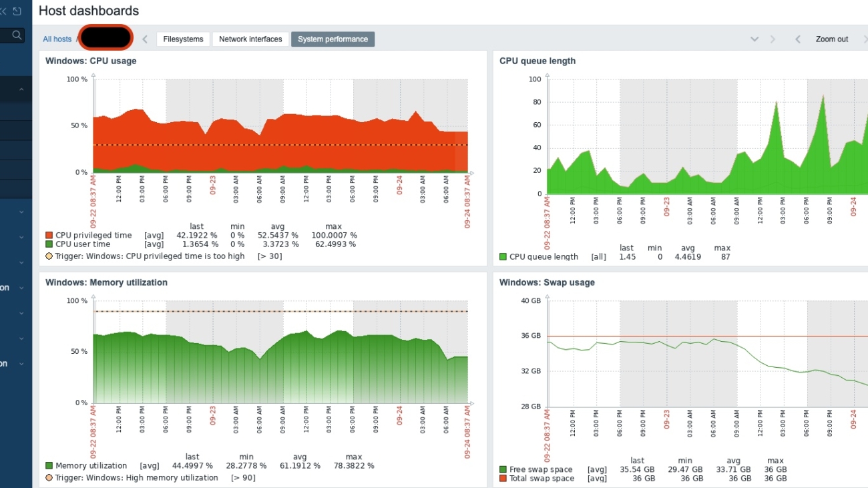868x488 pixels.
Task: Click the CPU privileged time trigger legend marker
Action: (x=49, y=256)
